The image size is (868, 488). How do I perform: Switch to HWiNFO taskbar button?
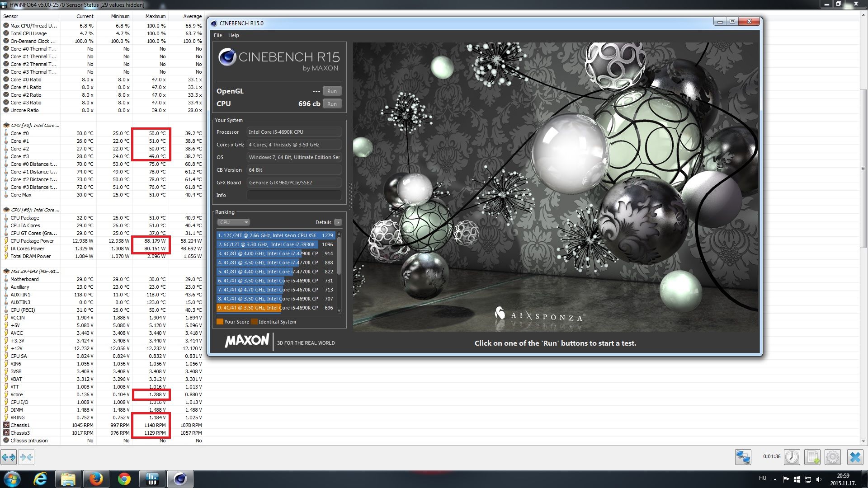152,479
